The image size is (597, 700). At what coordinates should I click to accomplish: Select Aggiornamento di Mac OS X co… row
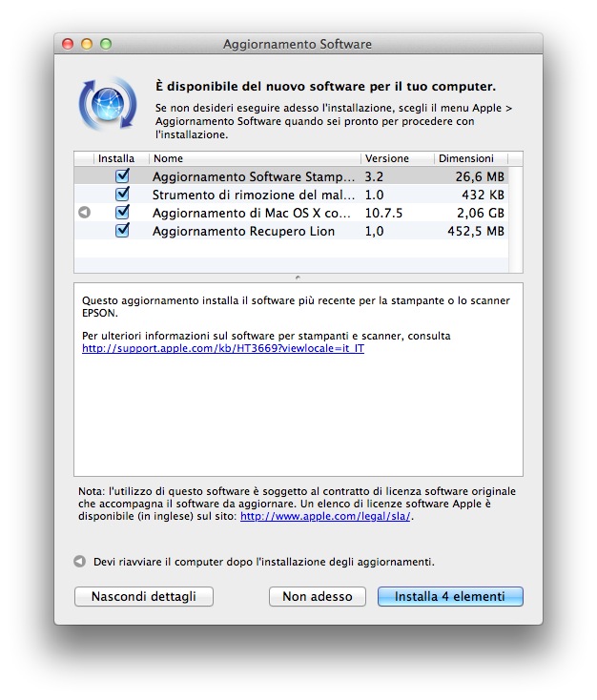coord(291,213)
